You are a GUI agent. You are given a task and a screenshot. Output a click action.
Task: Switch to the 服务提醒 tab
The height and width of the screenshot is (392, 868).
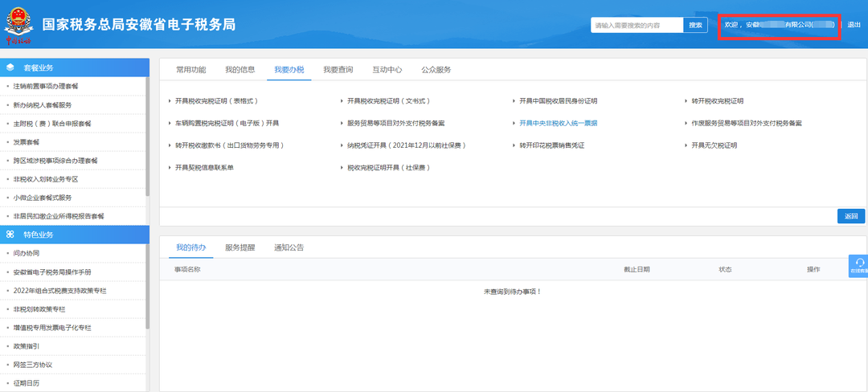coord(240,247)
